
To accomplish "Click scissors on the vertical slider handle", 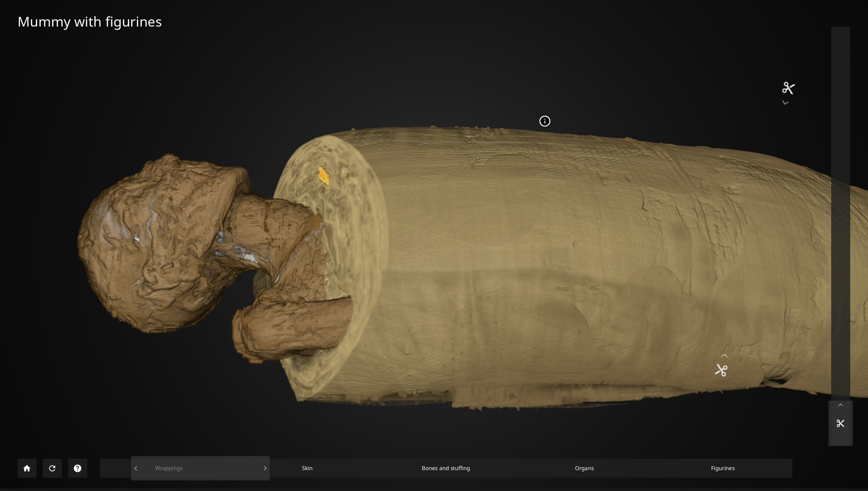I will 840,423.
